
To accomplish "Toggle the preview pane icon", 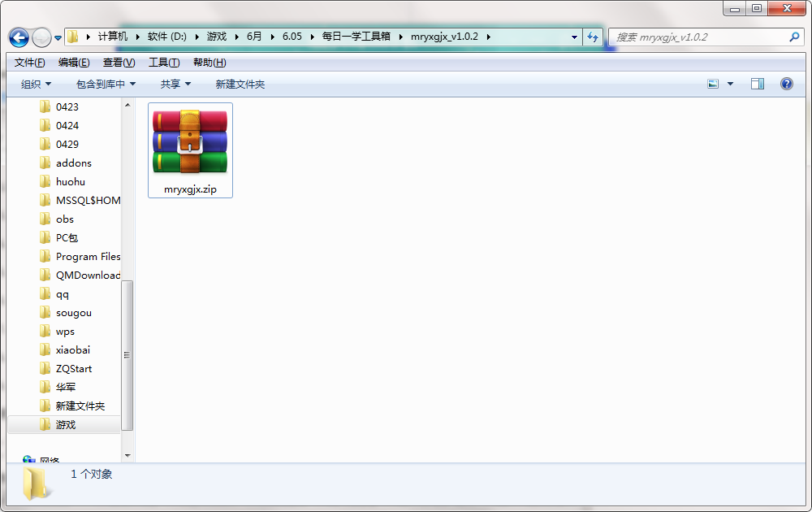I will [758, 84].
